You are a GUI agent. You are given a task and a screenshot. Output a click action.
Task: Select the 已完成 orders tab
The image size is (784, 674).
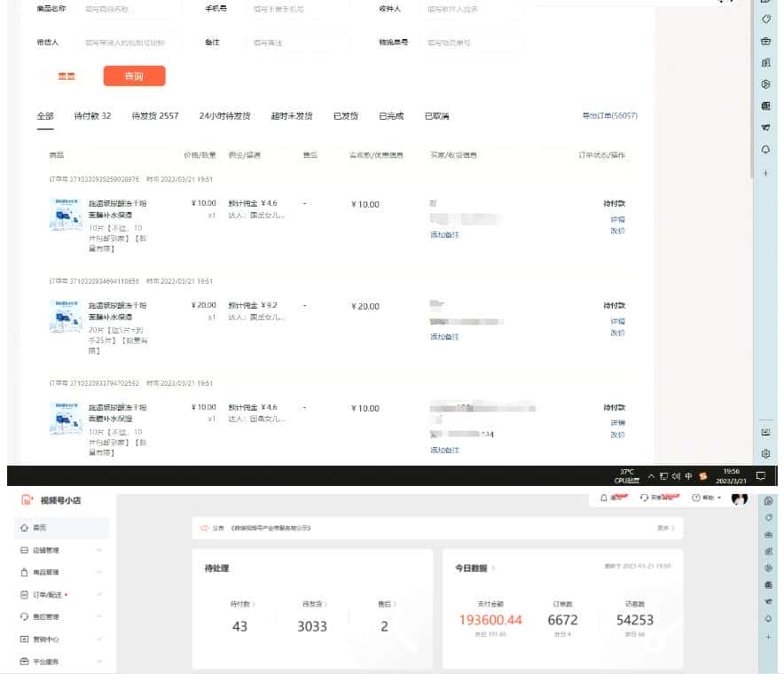(x=390, y=116)
